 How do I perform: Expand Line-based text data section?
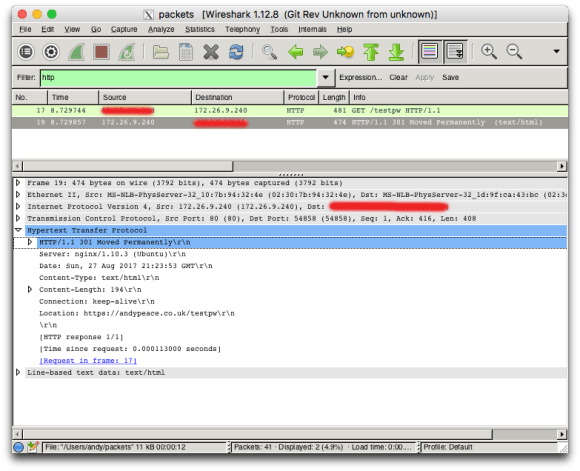coord(18,372)
